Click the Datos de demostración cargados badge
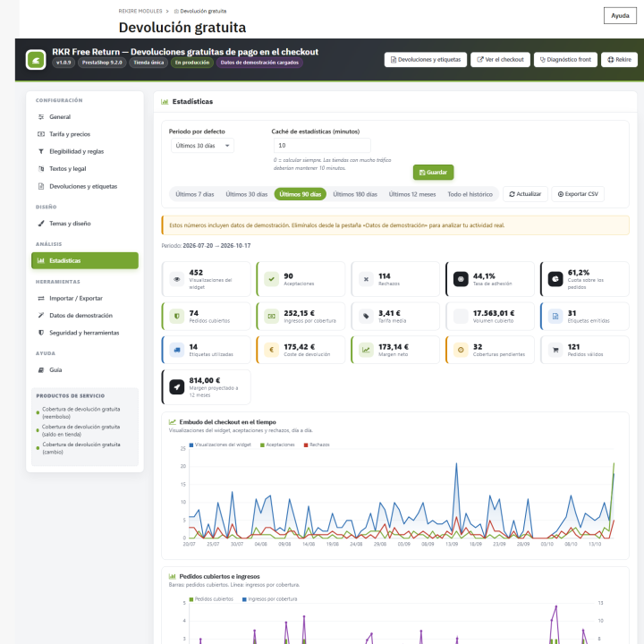 click(x=259, y=63)
